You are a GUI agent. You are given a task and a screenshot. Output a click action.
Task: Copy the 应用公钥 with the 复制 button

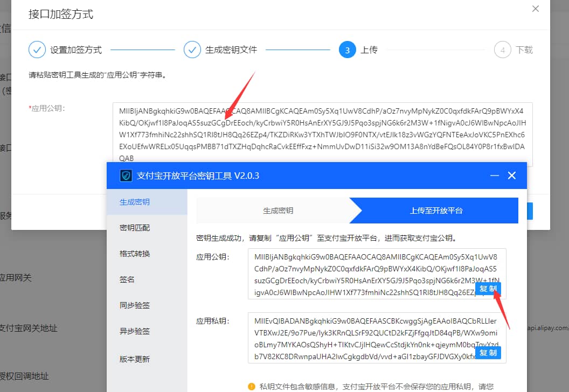coord(487,289)
